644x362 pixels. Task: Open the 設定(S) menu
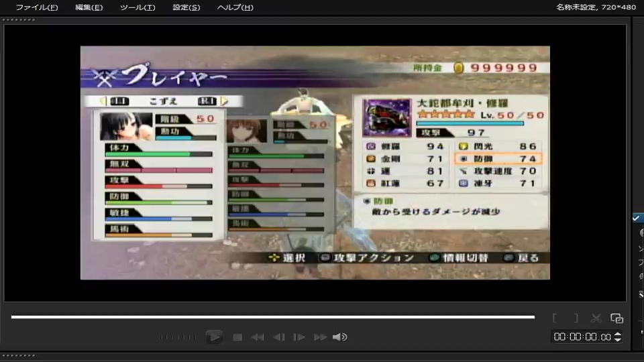click(186, 7)
